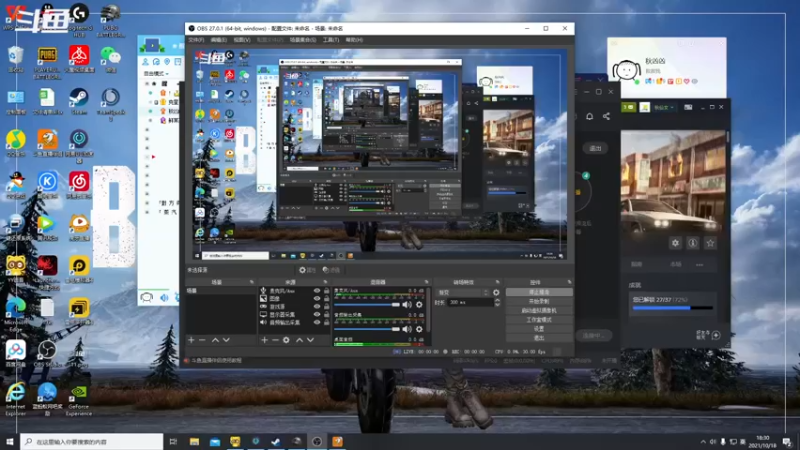Adjust the second channel volume slider
Viewport: 800px width, 450px height.
pos(367,329)
